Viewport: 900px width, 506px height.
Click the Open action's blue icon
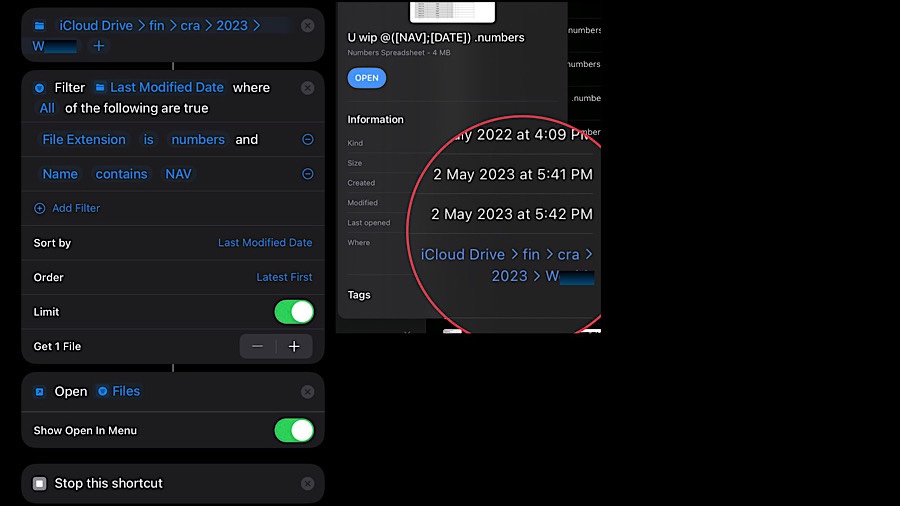click(x=39, y=392)
